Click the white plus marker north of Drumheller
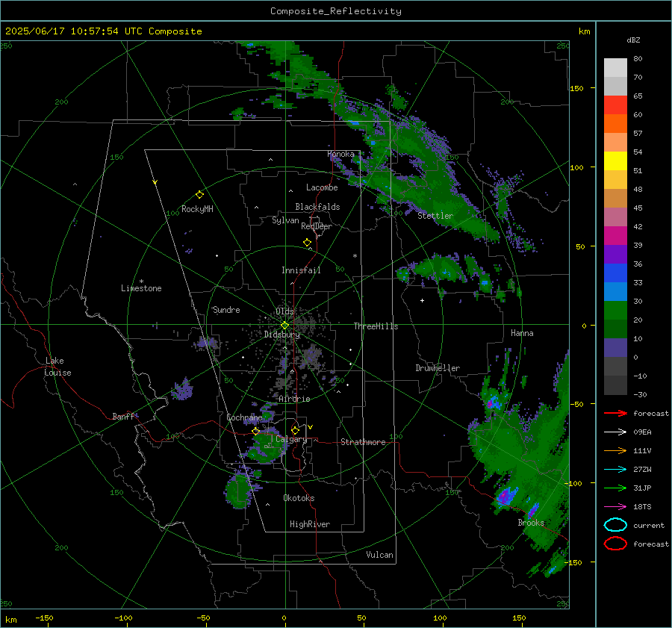 click(x=422, y=300)
